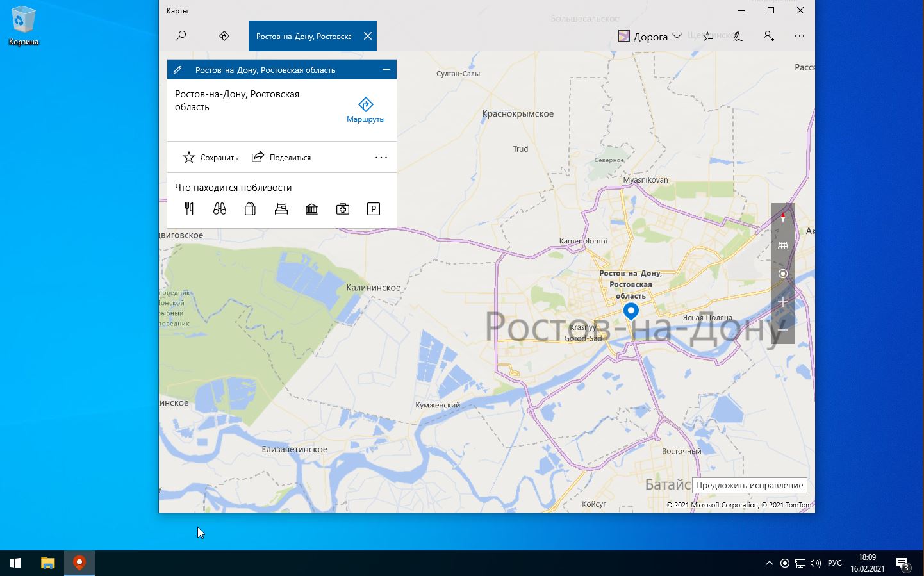Click the Калининское map label

(374, 288)
